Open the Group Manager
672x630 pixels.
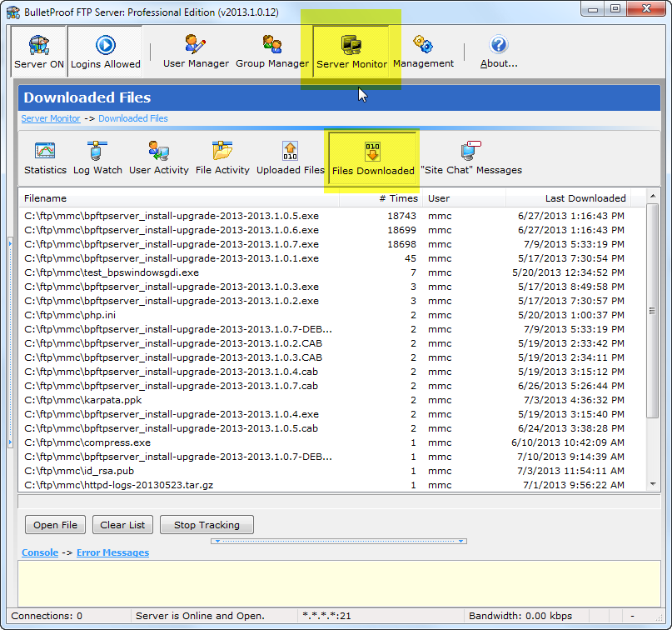272,52
